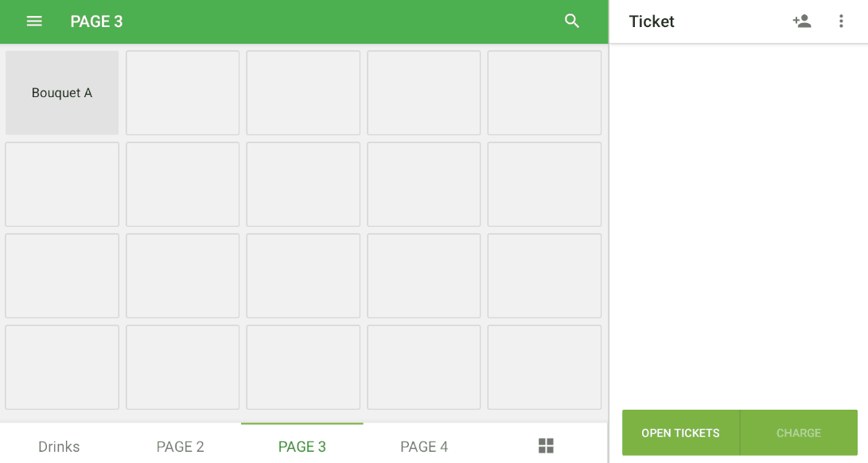The height and width of the screenshot is (463, 868).
Task: Click the search magnifier icon
Action: tap(572, 21)
